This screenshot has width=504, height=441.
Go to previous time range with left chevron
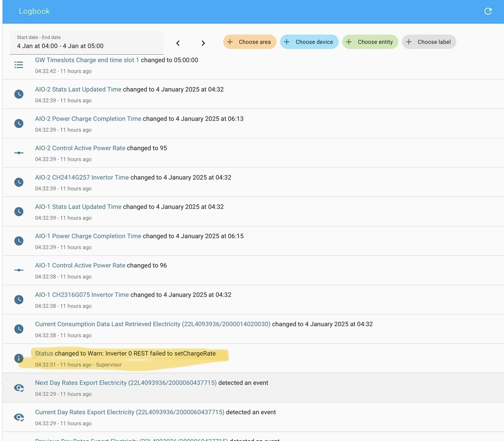[178, 43]
